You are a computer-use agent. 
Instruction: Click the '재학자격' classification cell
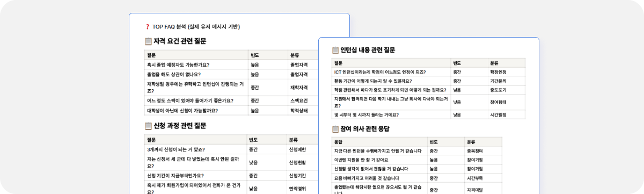tap(298, 87)
